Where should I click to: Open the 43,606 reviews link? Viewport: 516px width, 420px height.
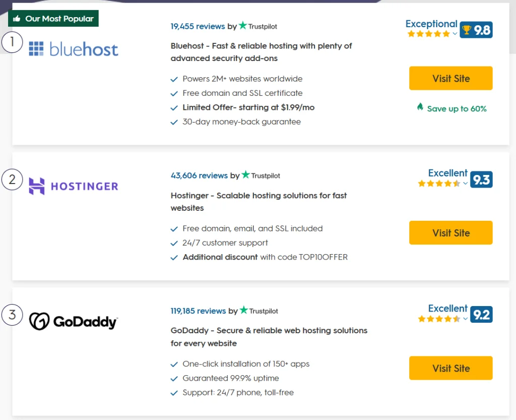pyautogui.click(x=199, y=175)
